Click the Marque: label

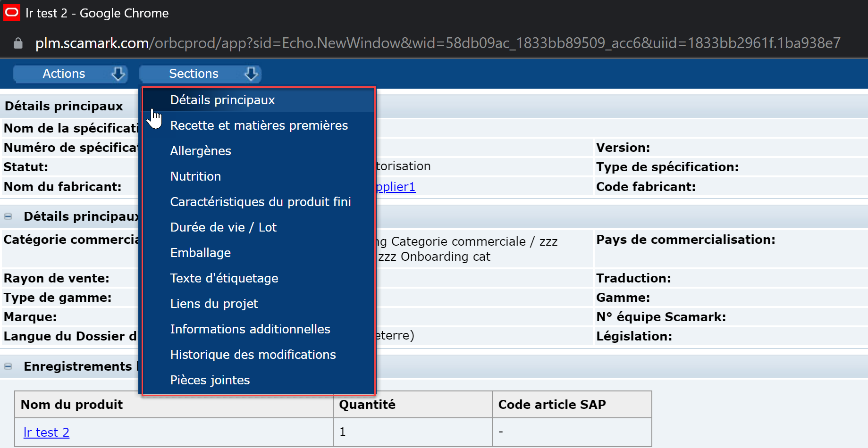click(x=30, y=317)
